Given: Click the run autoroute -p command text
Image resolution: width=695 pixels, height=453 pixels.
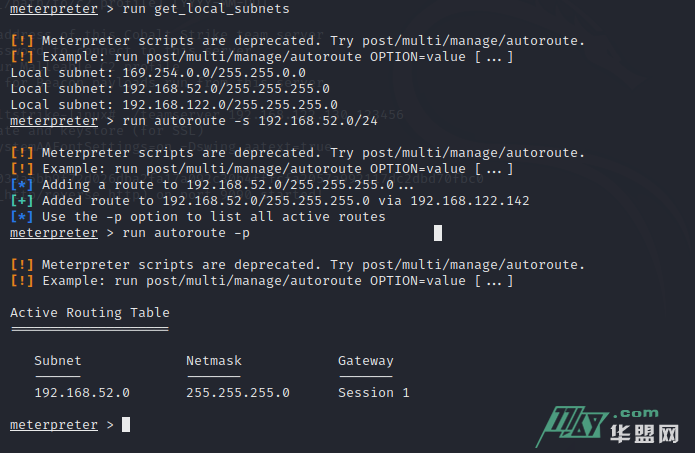Looking at the screenshot, I should [186, 233].
